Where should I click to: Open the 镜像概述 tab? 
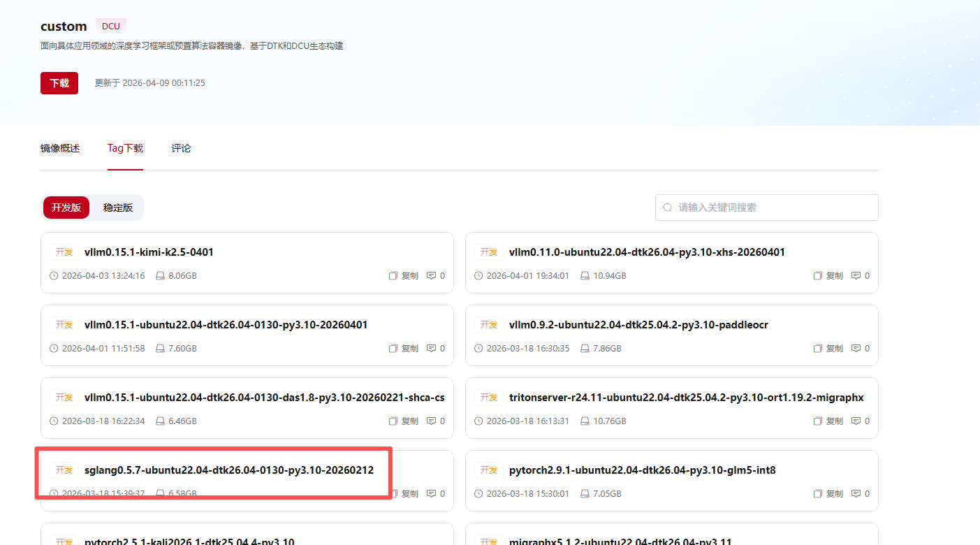[60, 148]
